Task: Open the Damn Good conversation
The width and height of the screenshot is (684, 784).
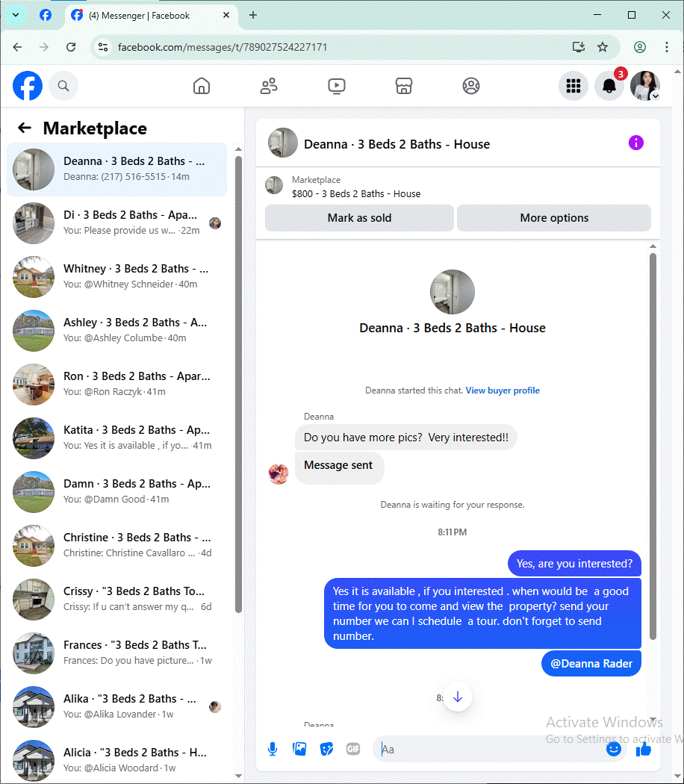Action: pyautogui.click(x=117, y=492)
